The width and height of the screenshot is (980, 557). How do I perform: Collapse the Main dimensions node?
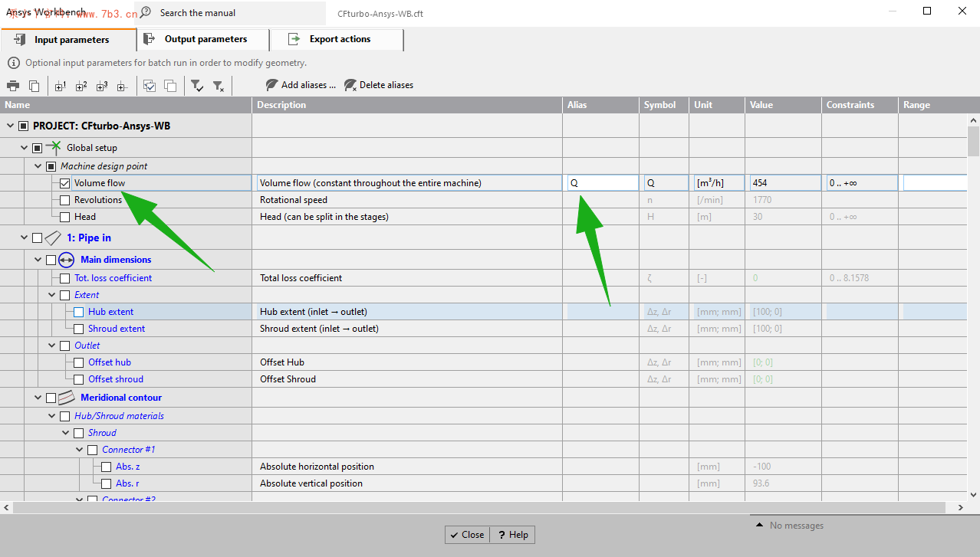38,260
